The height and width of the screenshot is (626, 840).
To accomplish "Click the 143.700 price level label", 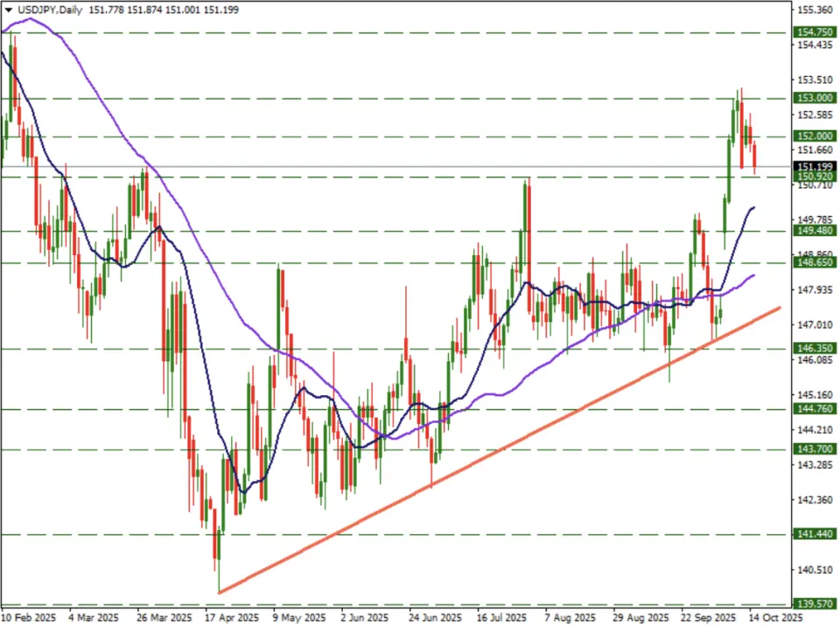I will pyautogui.click(x=815, y=449).
